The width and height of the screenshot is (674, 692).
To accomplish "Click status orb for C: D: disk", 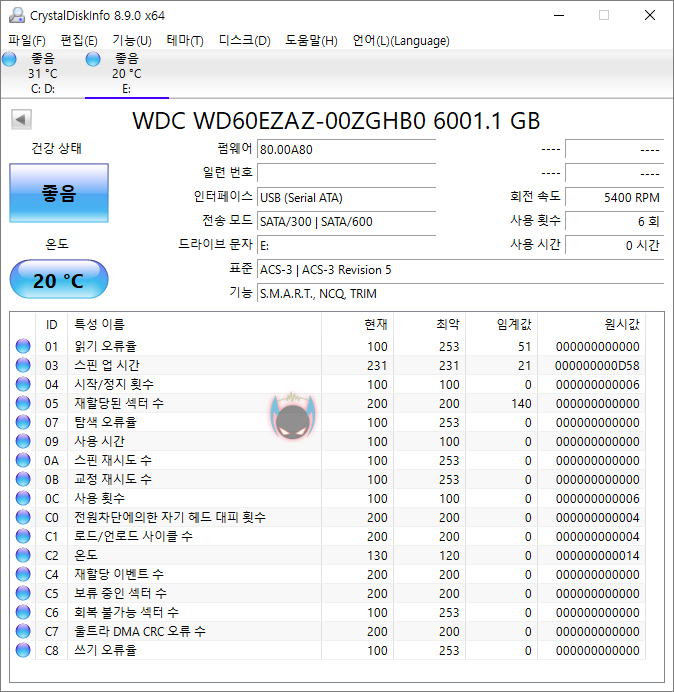I will (x=9, y=59).
